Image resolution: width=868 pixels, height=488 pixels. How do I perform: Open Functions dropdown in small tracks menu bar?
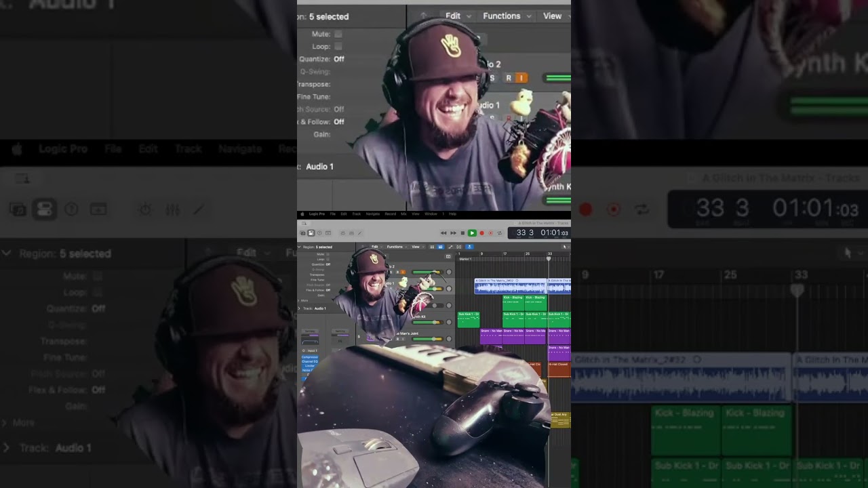[397, 247]
